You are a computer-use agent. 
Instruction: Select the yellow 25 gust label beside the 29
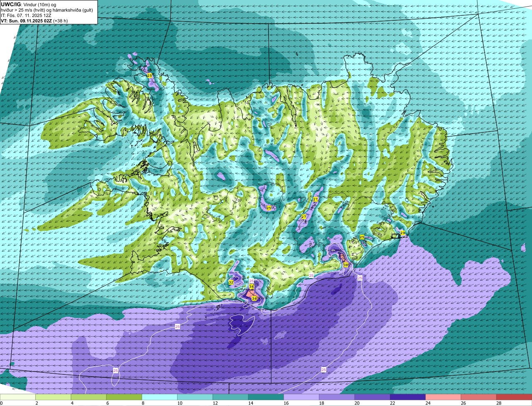click(x=362, y=237)
